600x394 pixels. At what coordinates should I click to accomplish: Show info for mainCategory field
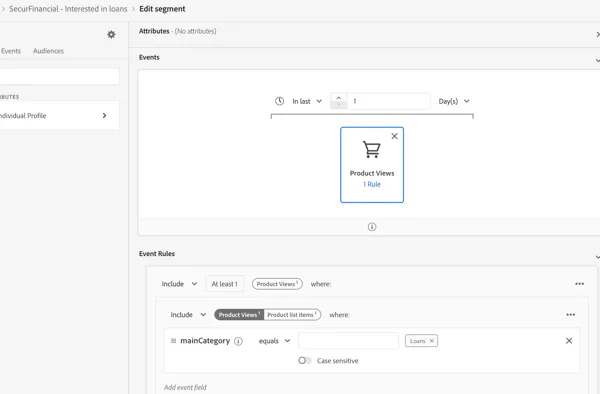(238, 341)
